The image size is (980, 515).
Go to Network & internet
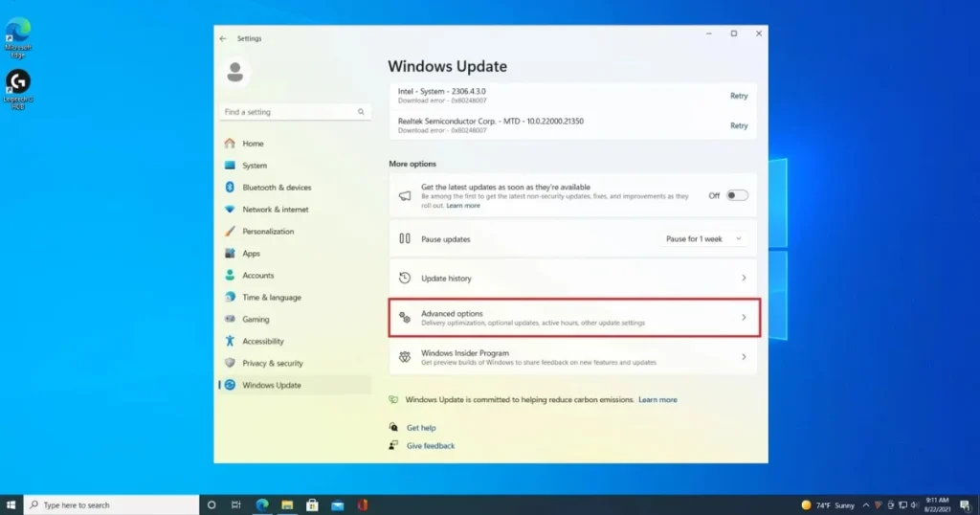(x=294, y=210)
